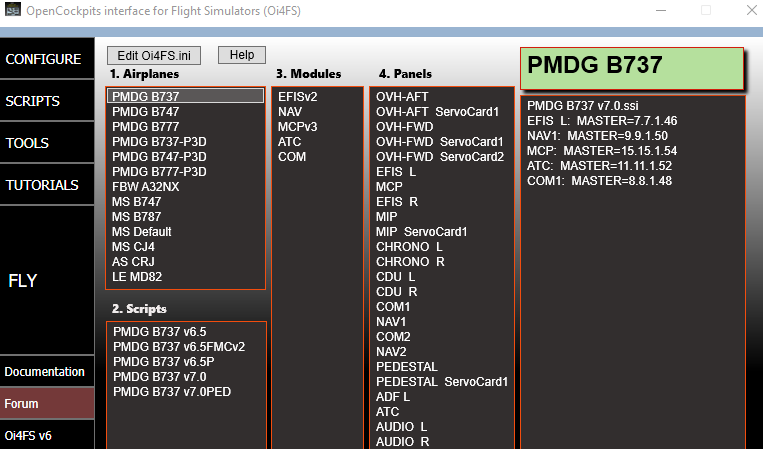Open the Documentation link
763x449 pixels.
pos(44,372)
